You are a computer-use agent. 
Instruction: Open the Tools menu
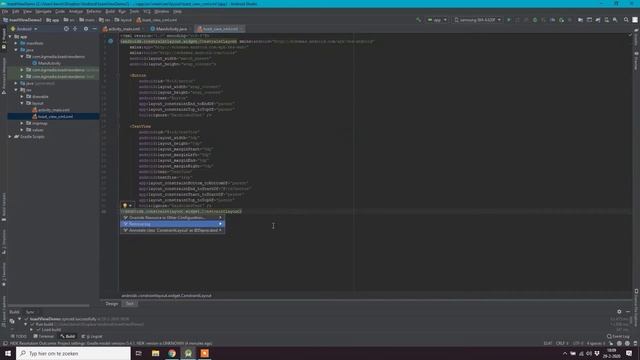tap(134, 11)
